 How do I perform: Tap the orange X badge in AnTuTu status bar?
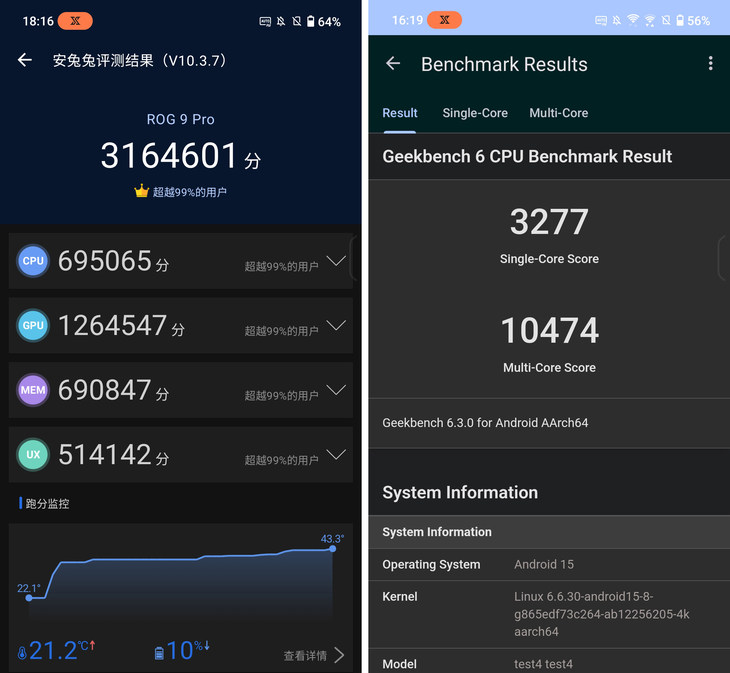click(x=75, y=21)
